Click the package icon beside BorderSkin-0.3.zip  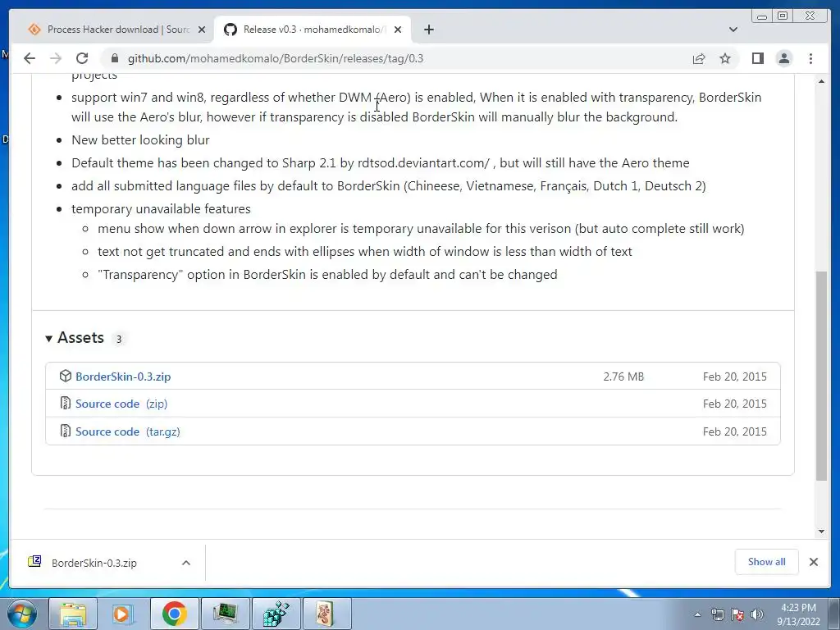click(66, 376)
